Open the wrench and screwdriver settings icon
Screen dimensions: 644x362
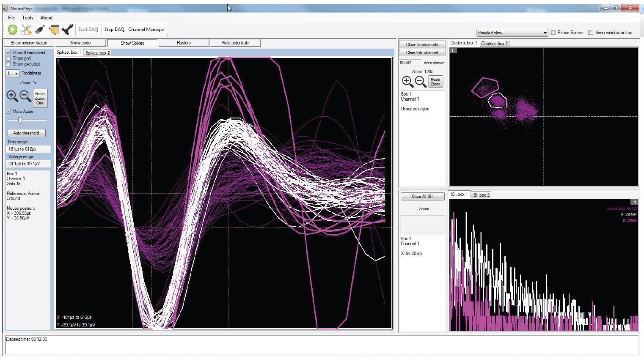26,29
